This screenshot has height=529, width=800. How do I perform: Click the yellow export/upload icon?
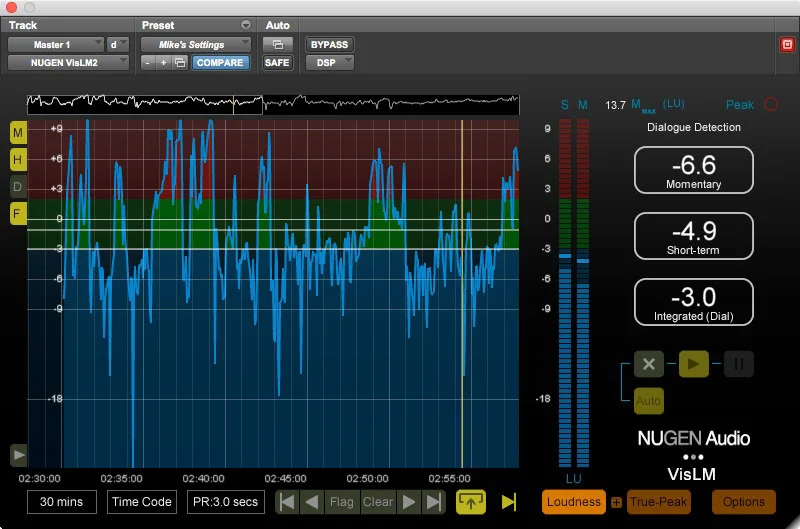click(x=471, y=502)
